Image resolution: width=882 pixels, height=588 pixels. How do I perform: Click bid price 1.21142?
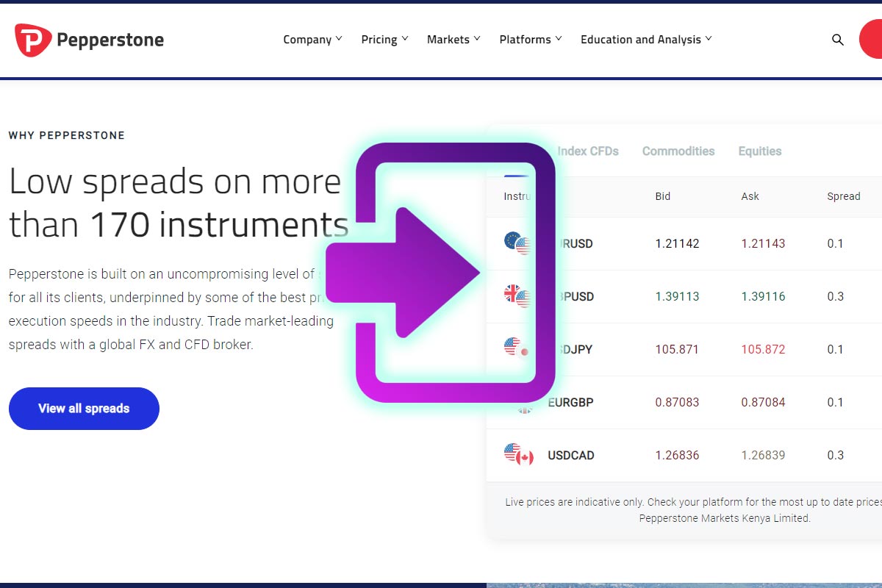(x=678, y=243)
